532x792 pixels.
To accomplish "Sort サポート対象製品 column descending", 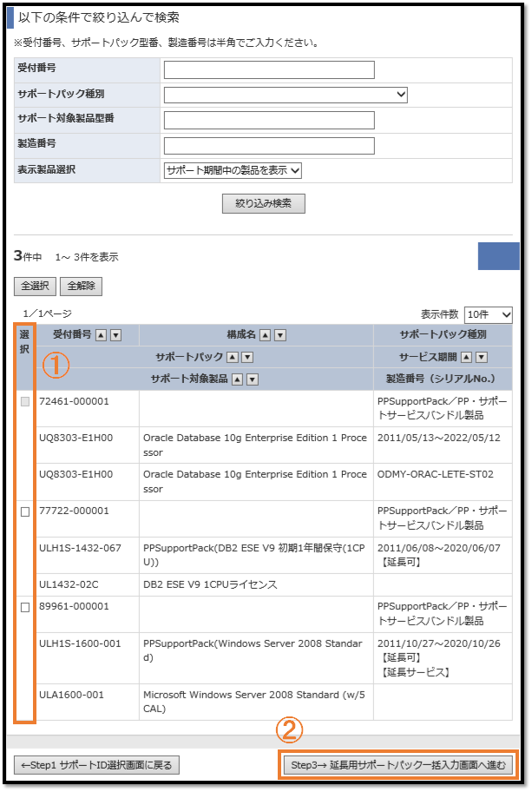I will pos(252,379).
